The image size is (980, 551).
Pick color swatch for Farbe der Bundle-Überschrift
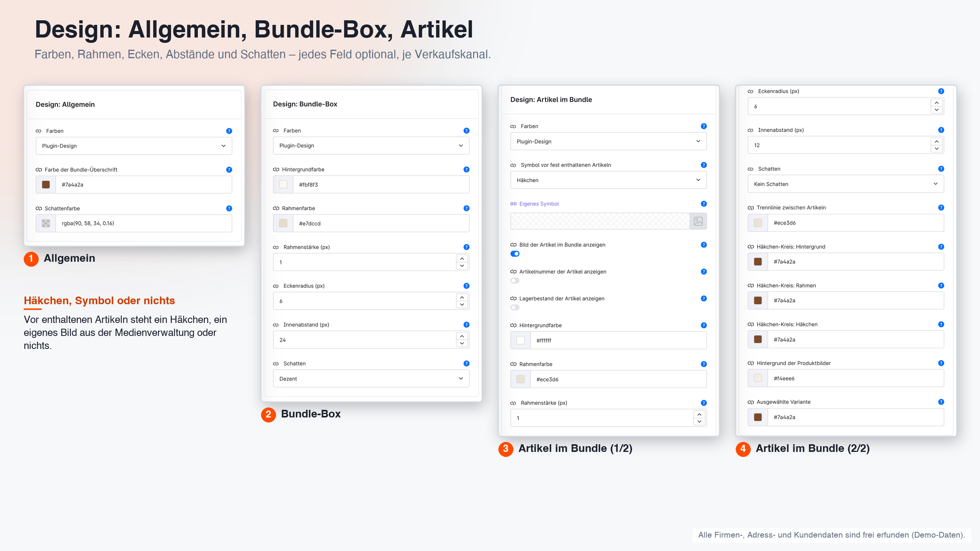point(46,184)
